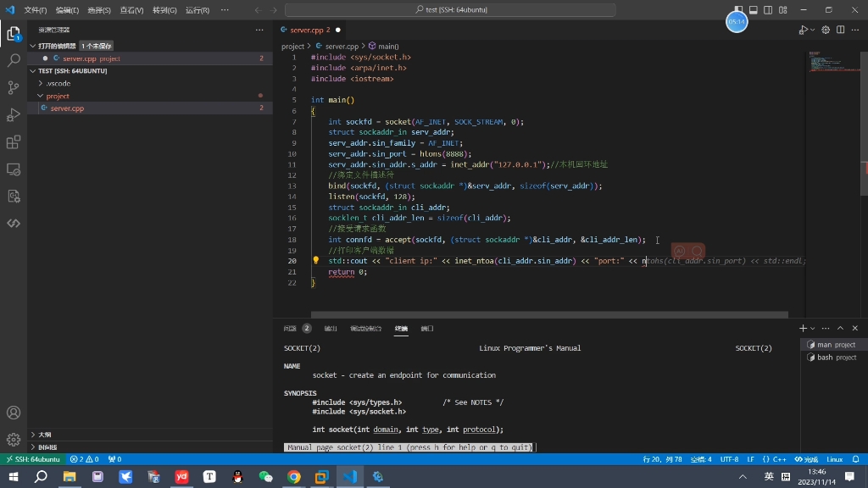Open Explorer panel more actions ellipsis
Screen dimensions: 868x488
click(x=259, y=30)
